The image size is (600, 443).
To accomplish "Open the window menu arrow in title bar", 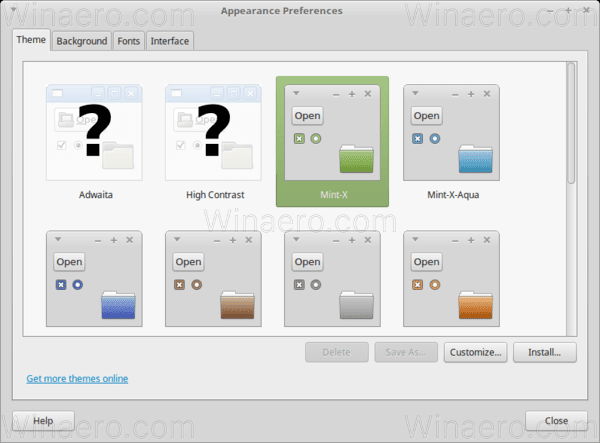I will point(13,9).
